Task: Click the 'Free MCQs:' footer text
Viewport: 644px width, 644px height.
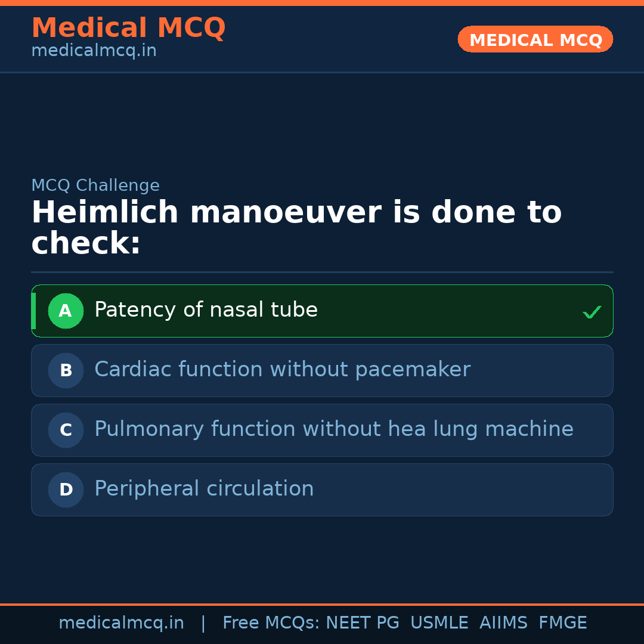Action: (271, 623)
